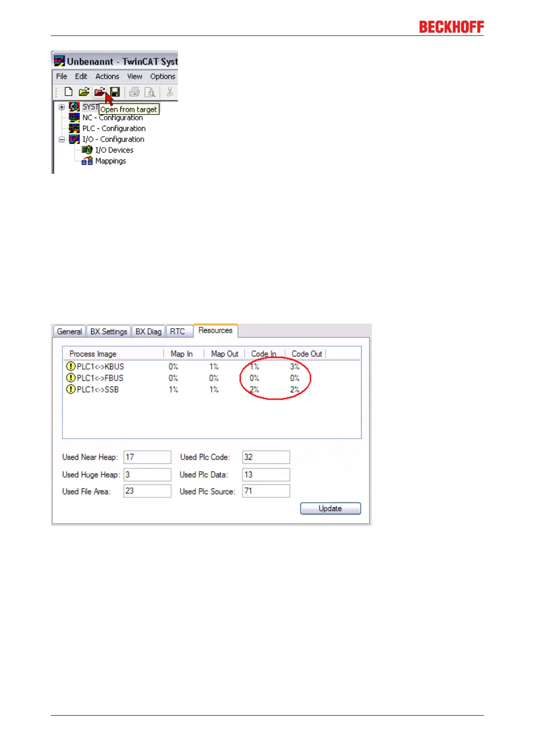Click the Used File Area field

(147, 491)
